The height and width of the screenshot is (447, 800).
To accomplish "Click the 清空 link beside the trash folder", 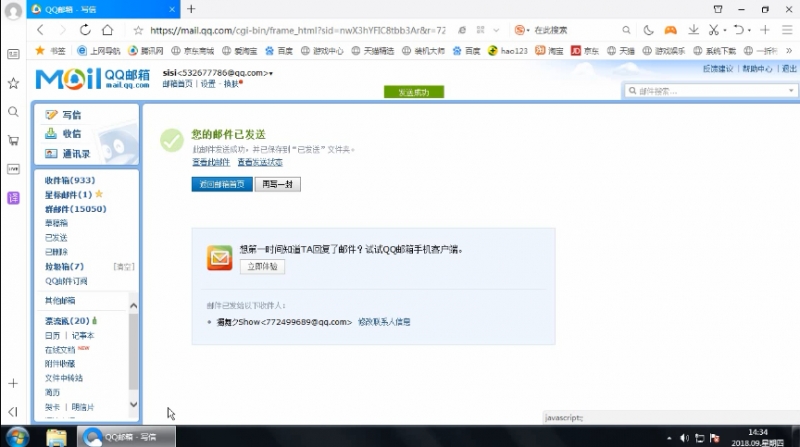I will [x=123, y=266].
